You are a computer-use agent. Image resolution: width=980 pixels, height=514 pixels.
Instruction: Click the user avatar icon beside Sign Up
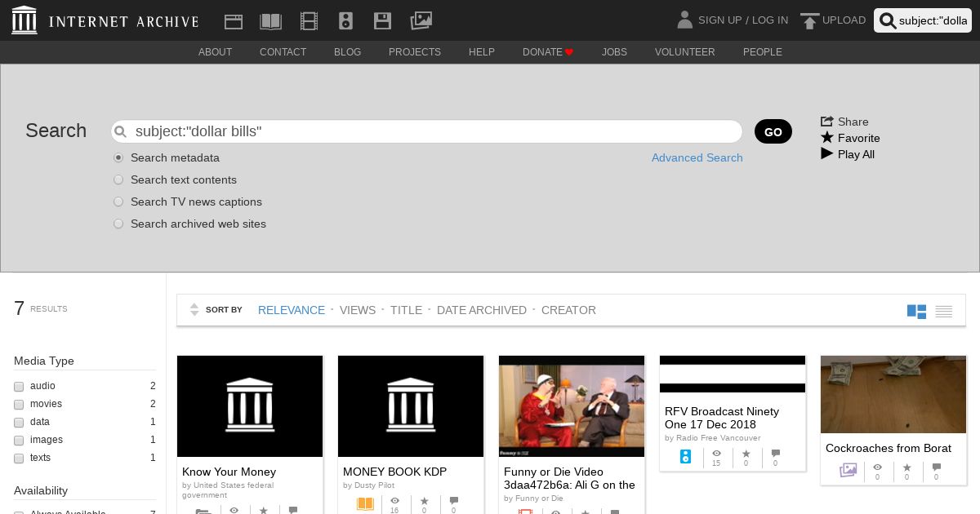684,20
